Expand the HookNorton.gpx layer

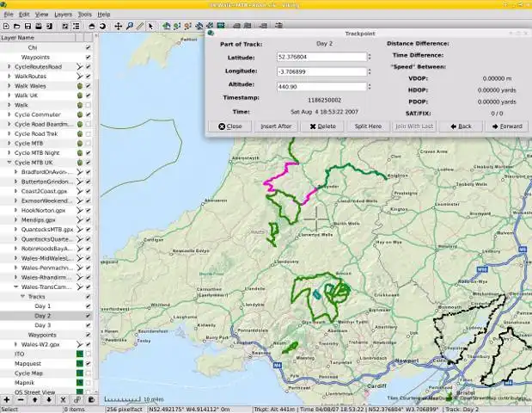[16, 210]
